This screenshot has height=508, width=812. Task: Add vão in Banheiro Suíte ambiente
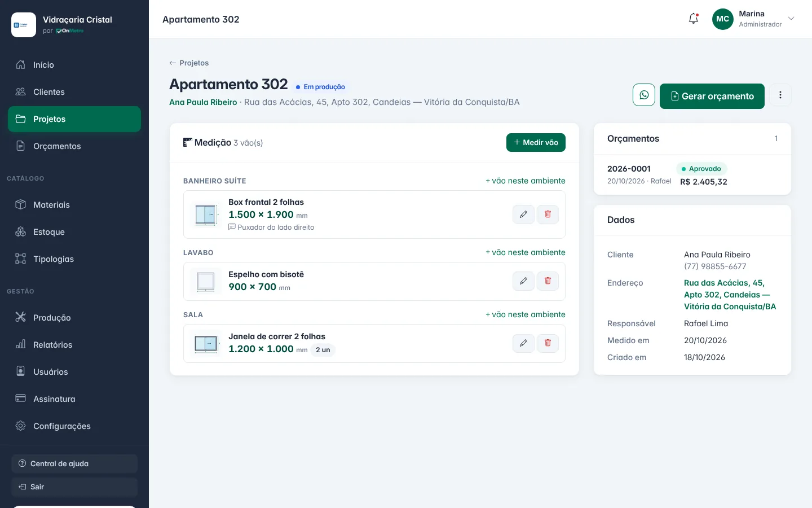click(x=526, y=181)
